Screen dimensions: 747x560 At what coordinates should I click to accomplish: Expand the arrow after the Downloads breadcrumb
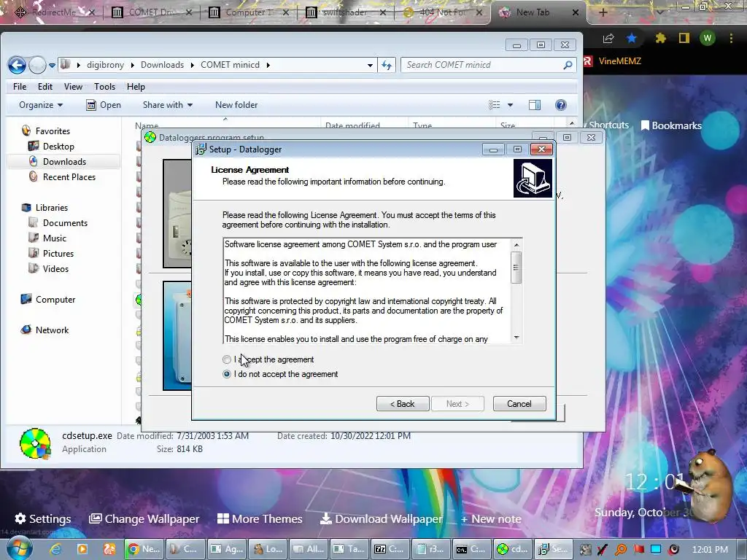(x=192, y=65)
